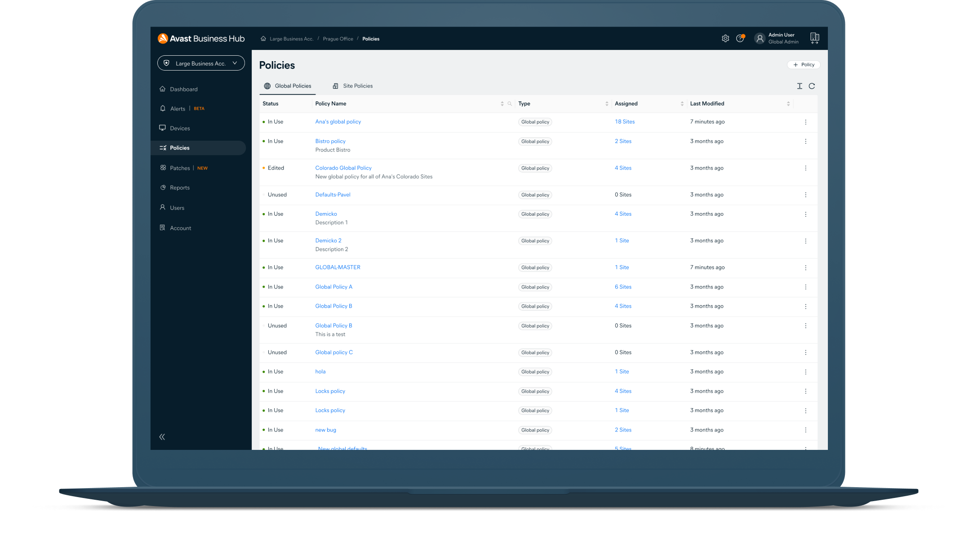Click Add Policy button top right

click(x=803, y=64)
